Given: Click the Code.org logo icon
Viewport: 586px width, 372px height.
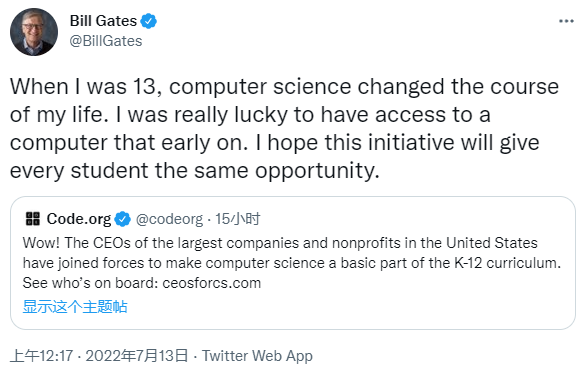Looking at the screenshot, I should 33,219.
